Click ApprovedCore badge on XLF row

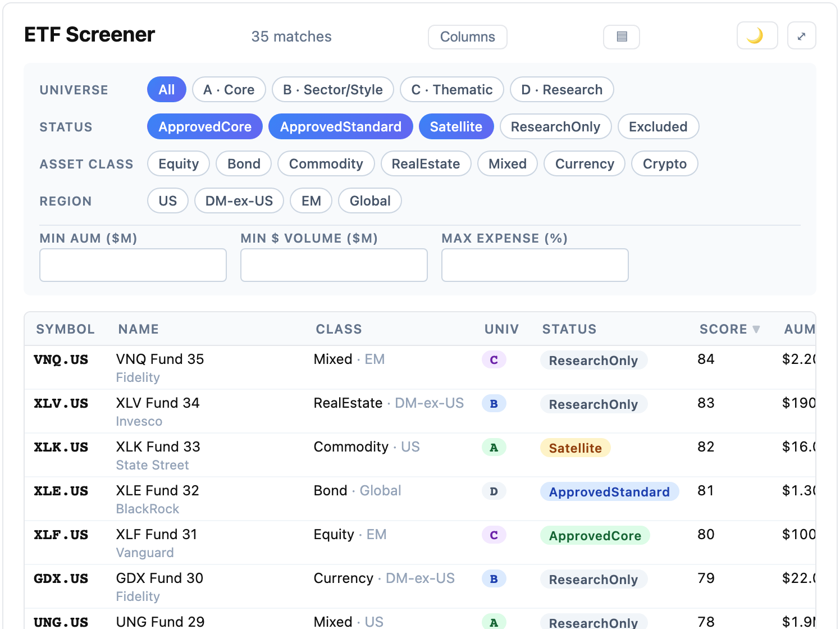[x=595, y=535]
